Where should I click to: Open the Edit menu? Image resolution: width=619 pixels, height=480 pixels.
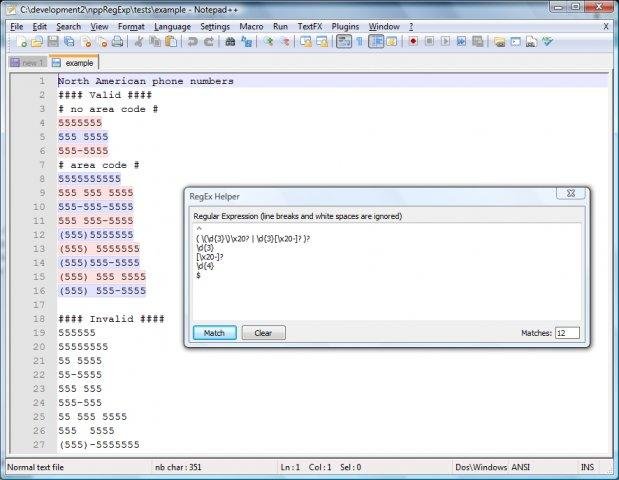click(39, 26)
